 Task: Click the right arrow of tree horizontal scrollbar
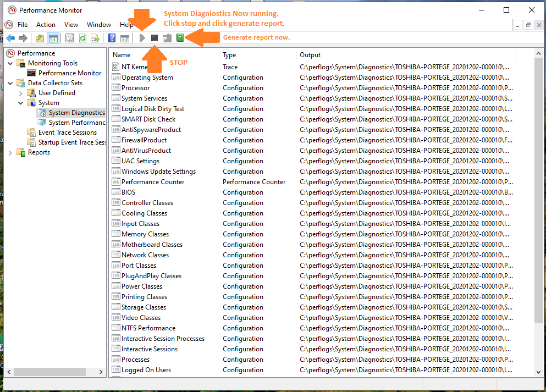101,372
